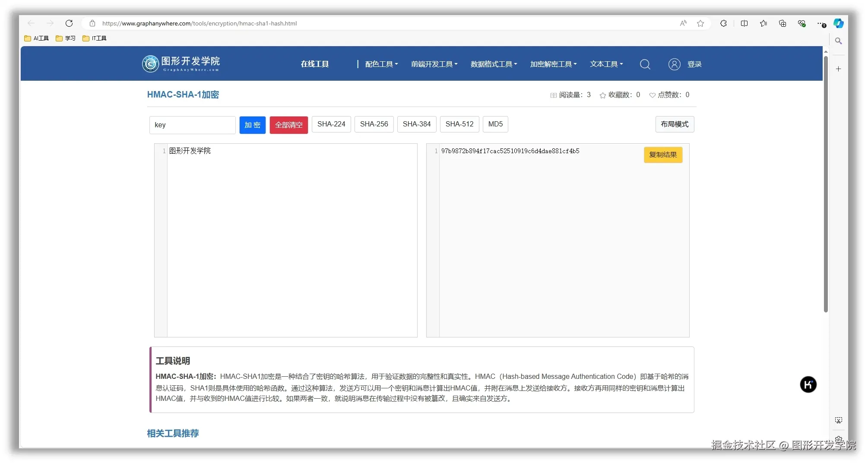Expand the 加密解密工具 dropdown
This screenshot has width=868, height=463.
[553, 64]
